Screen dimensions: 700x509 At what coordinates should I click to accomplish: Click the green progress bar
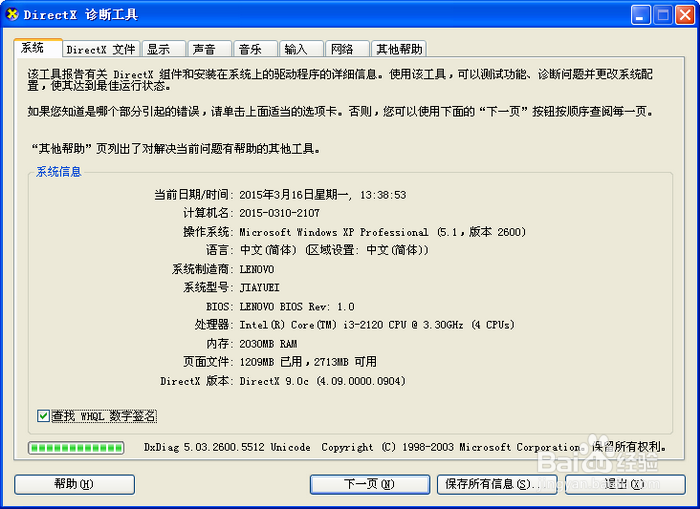click(76, 448)
